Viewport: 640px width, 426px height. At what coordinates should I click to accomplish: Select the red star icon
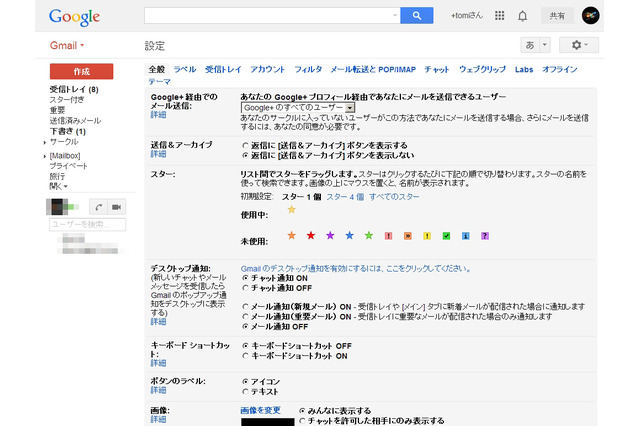click(x=311, y=235)
